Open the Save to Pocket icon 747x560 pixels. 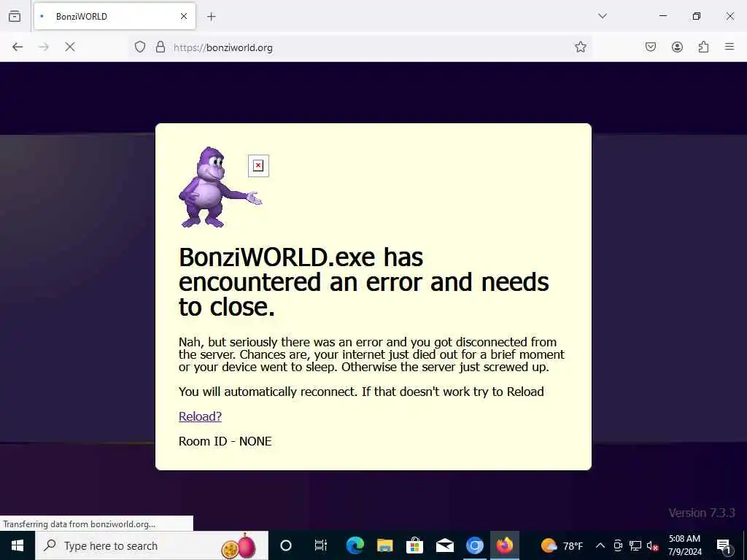pos(651,47)
